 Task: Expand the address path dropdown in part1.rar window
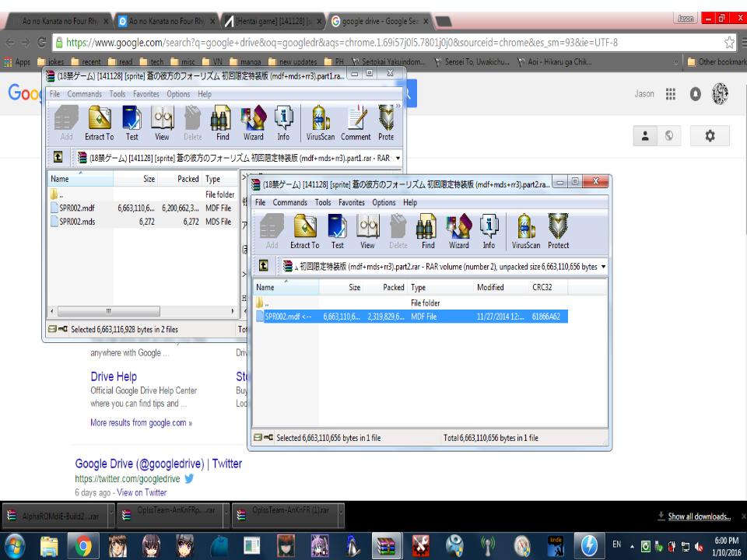[x=398, y=156]
